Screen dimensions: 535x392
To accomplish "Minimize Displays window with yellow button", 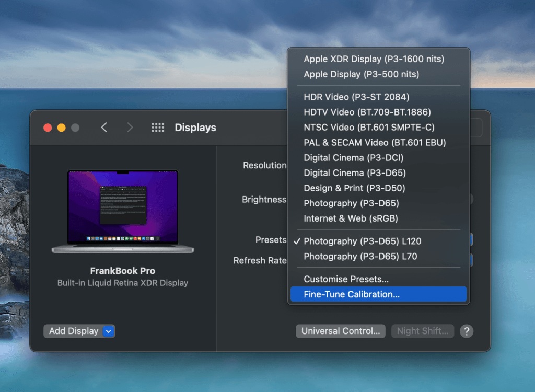I will (62, 128).
